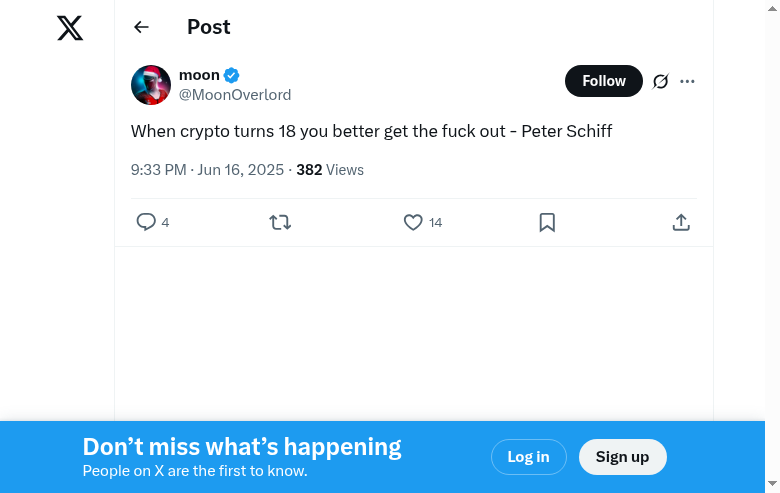Go back using the arrow icon

pyautogui.click(x=141, y=28)
